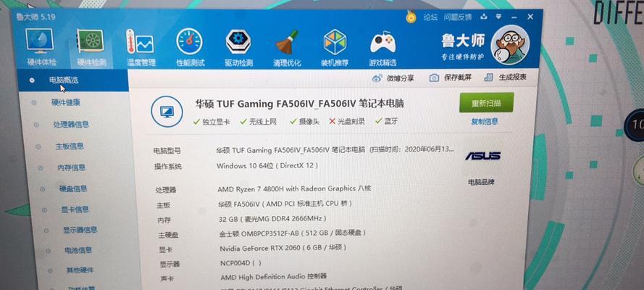Click Nvidia GeForce RTX 2060 value
This screenshot has height=290, width=644.
[283, 248]
